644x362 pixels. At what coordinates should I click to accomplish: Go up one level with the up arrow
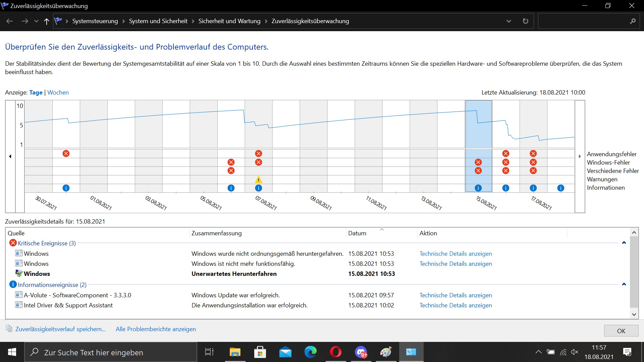pos(46,21)
